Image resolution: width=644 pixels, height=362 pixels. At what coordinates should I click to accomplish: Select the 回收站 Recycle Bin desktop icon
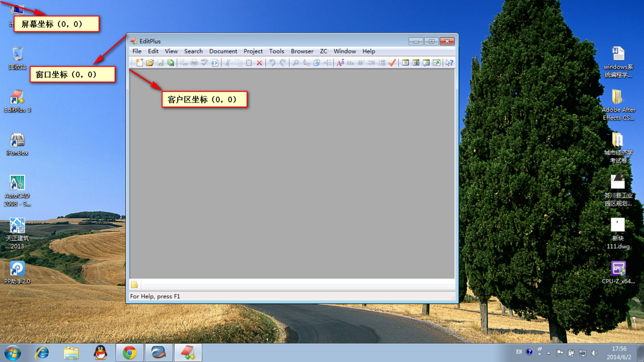[17, 58]
